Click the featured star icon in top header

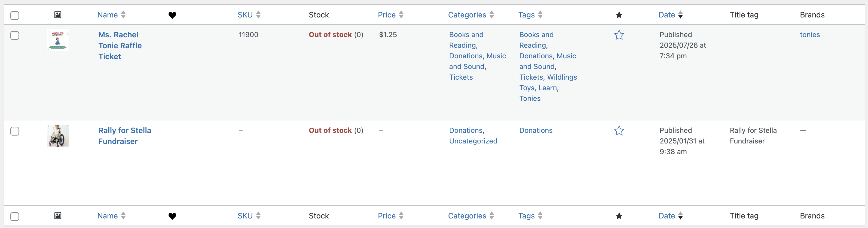pyautogui.click(x=619, y=15)
